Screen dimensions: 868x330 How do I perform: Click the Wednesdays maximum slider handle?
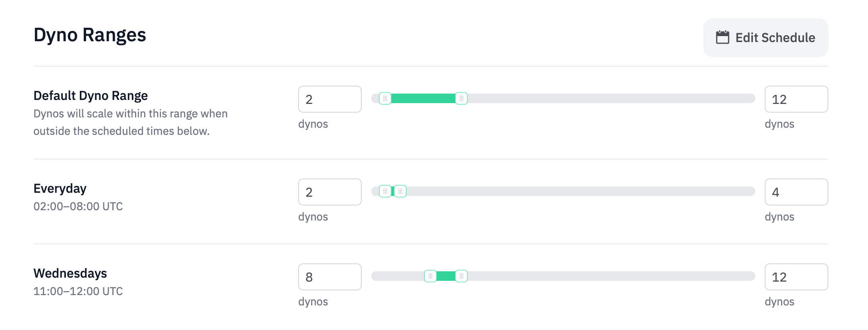(x=461, y=276)
